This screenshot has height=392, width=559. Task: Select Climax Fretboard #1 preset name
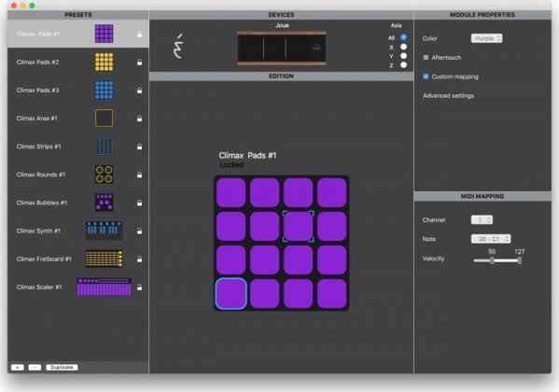pos(44,259)
